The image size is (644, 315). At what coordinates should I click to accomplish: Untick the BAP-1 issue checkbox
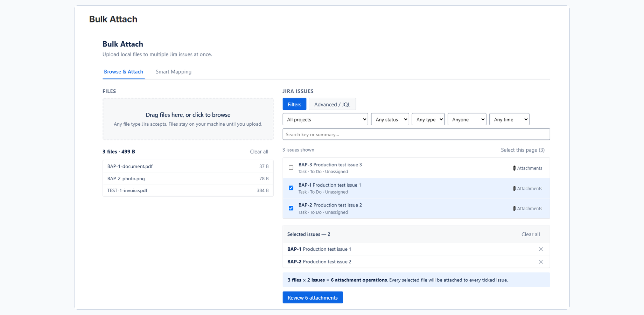pos(291,188)
